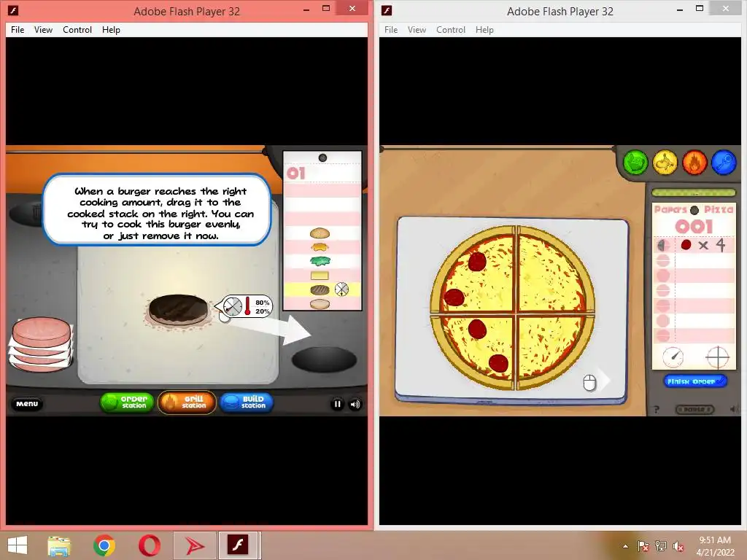Switch to Build Station in burger game
The image size is (747, 560).
[247, 402]
